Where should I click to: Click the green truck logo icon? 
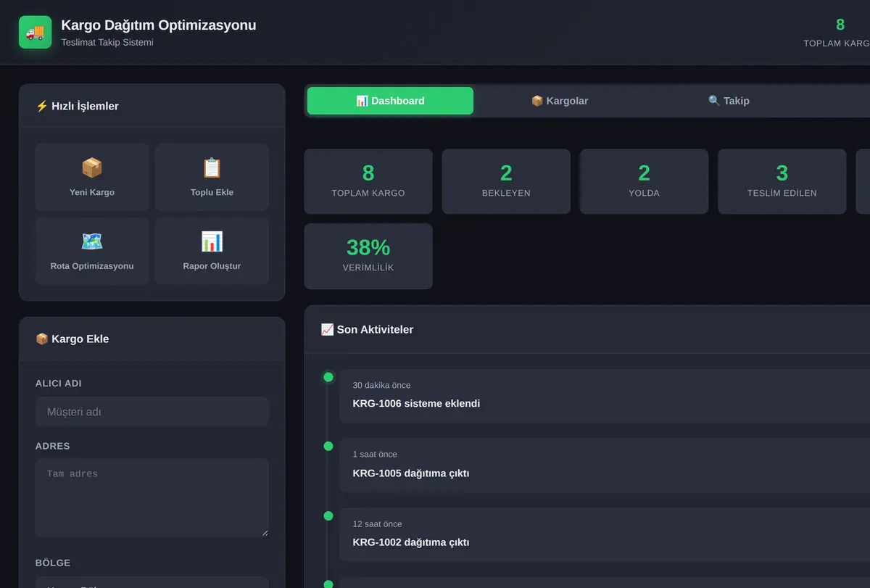[35, 33]
